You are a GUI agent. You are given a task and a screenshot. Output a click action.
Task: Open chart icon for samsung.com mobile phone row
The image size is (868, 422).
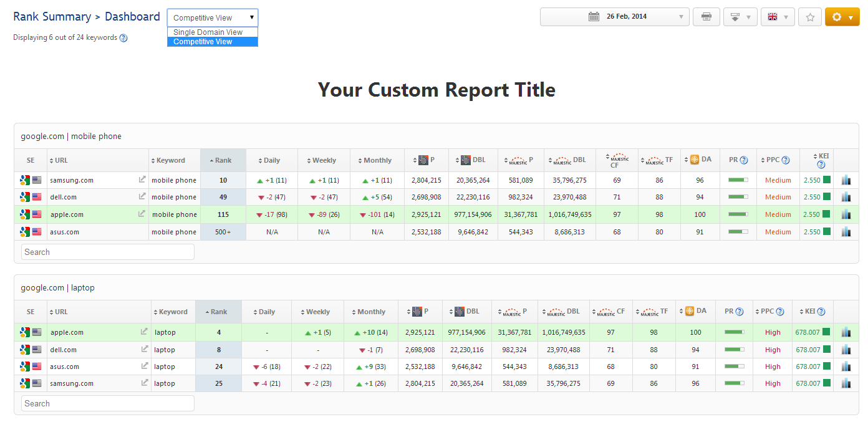point(846,180)
